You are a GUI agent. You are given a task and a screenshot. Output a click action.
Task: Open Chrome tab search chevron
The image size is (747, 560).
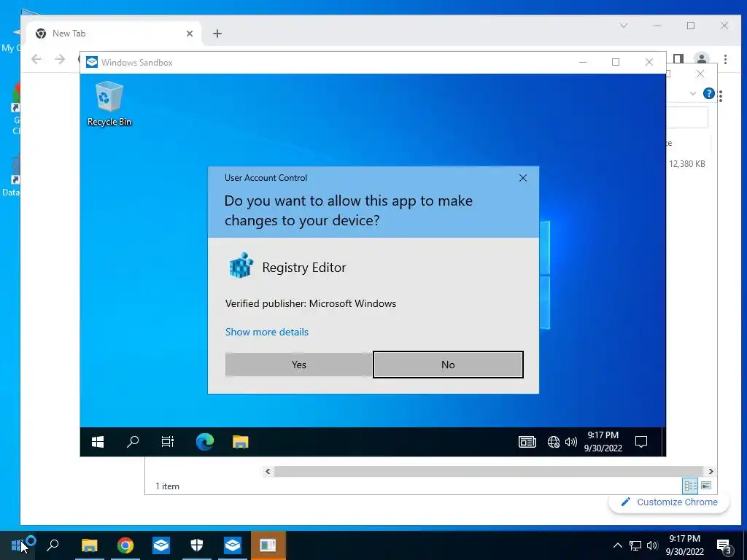624,26
